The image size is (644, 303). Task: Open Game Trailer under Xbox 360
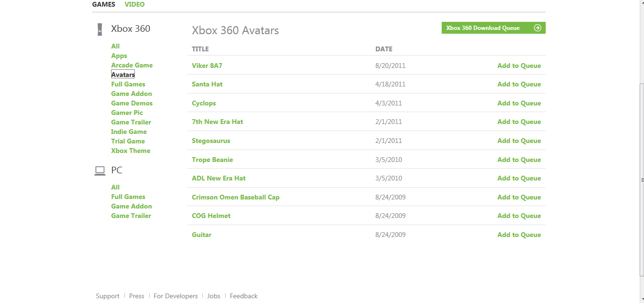[131, 122]
